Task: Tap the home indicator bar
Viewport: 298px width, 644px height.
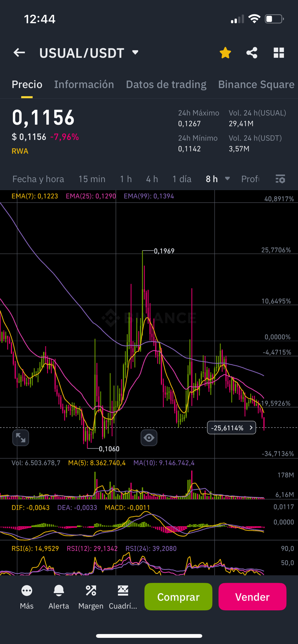Action: point(149,636)
